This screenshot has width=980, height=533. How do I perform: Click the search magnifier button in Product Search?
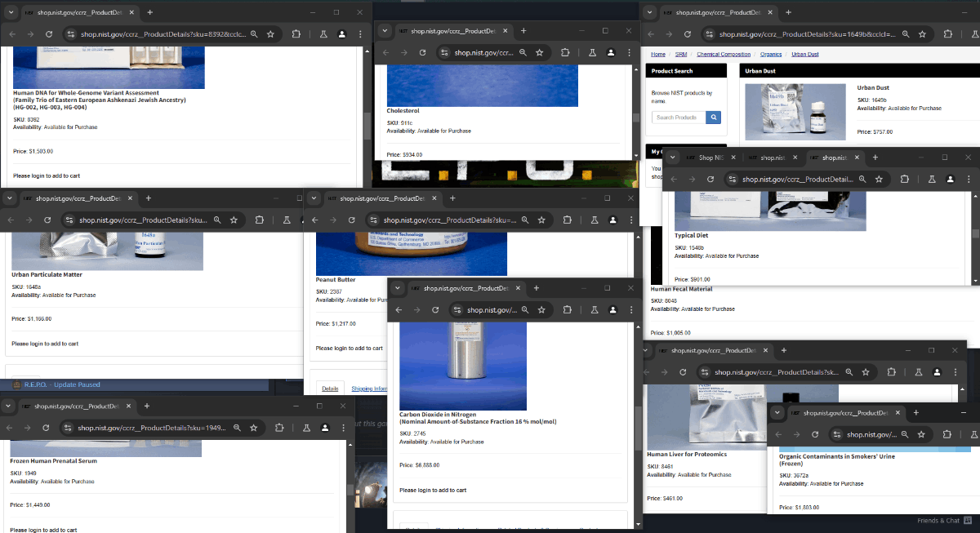(713, 118)
